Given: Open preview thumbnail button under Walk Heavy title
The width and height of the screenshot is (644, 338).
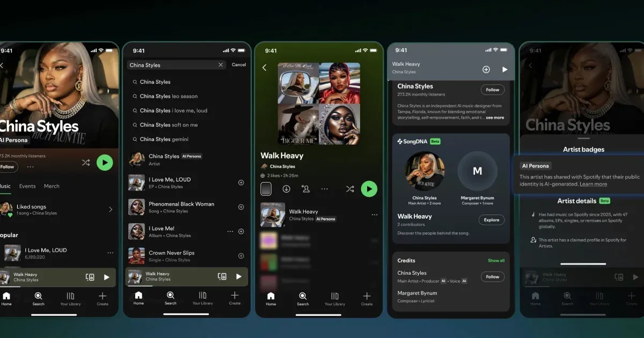Looking at the screenshot, I should pos(266,189).
